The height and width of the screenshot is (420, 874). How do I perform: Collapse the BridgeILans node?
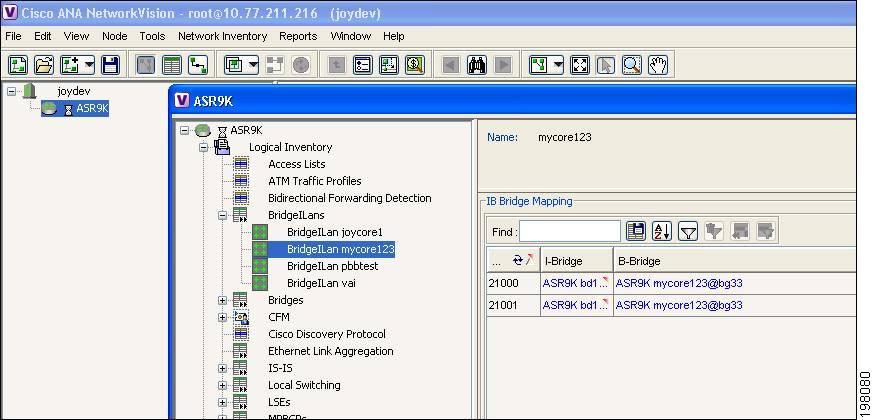coord(222,216)
